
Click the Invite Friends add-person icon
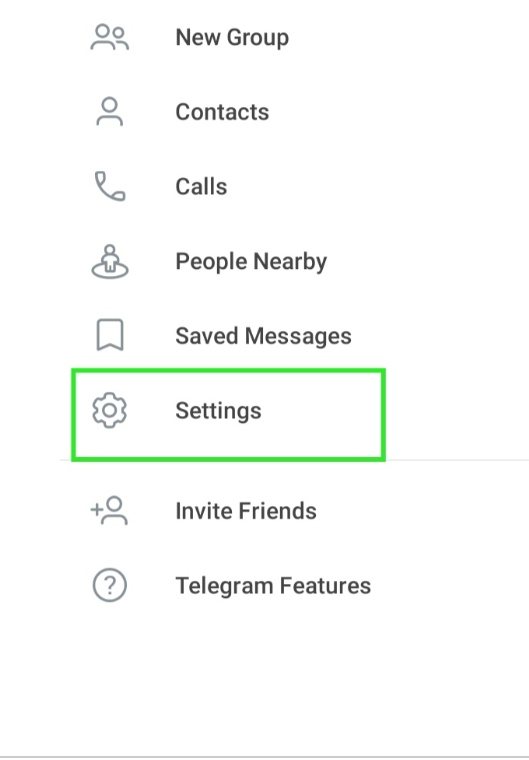(109, 510)
